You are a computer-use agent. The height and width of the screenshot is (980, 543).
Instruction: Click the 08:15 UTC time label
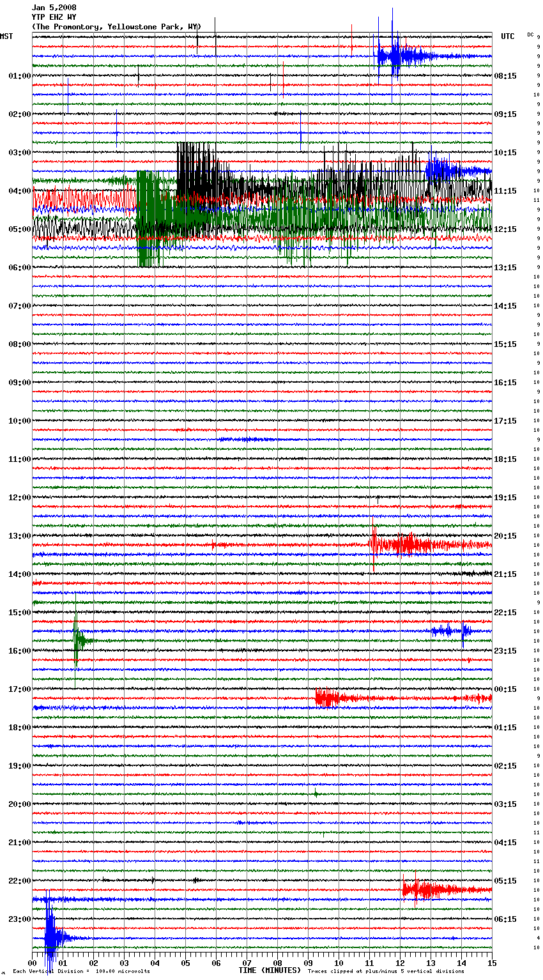(505, 76)
